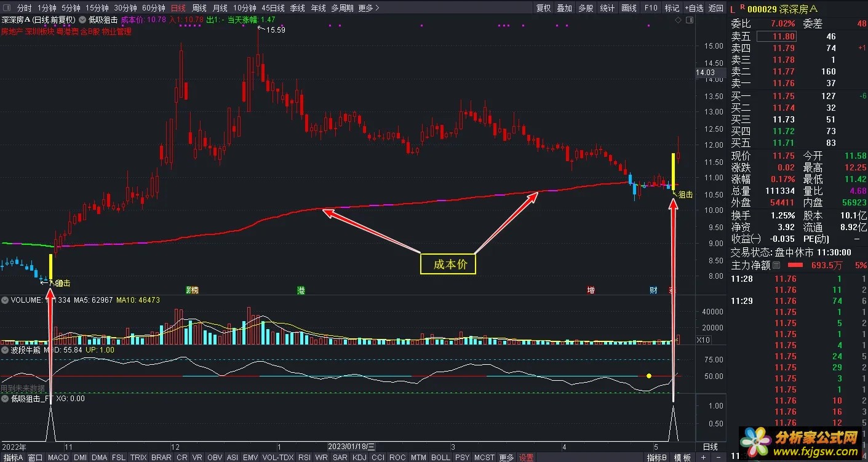Click the 复权 toolbar button
This screenshot has height=462, width=868.
(544, 8)
